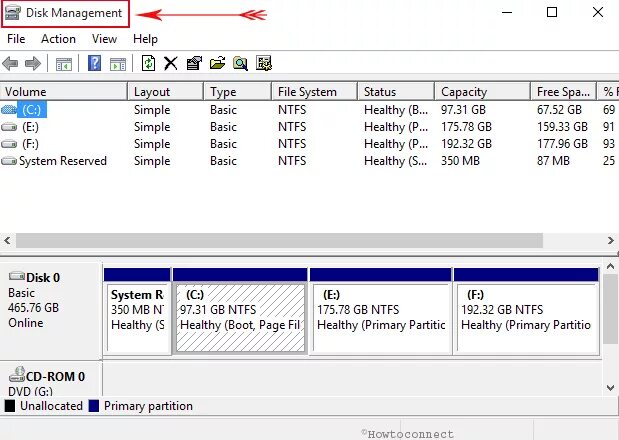The width and height of the screenshot is (619, 440).
Task: Click the Healthy (S... status cell
Action: pos(396,161)
